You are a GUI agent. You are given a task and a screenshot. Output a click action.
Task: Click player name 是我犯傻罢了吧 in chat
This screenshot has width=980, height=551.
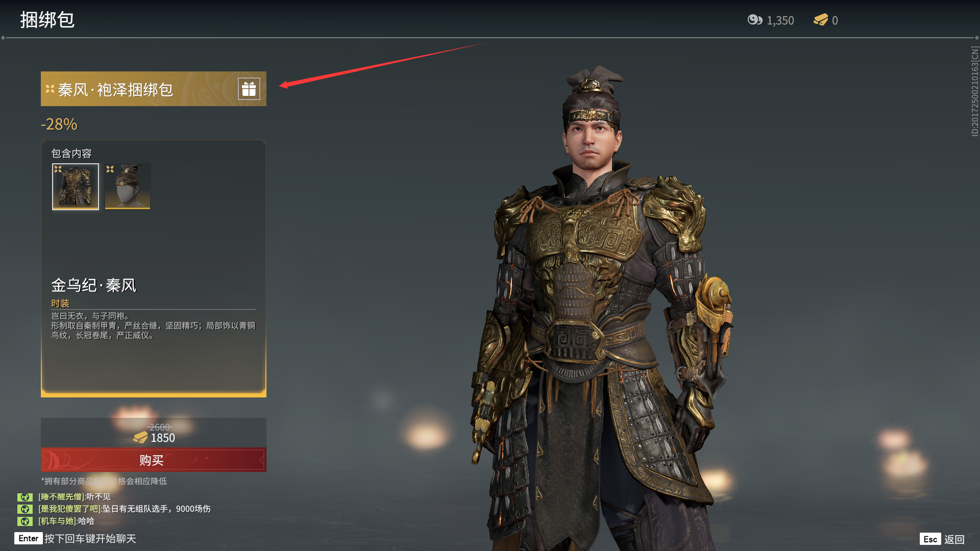[x=69, y=509]
